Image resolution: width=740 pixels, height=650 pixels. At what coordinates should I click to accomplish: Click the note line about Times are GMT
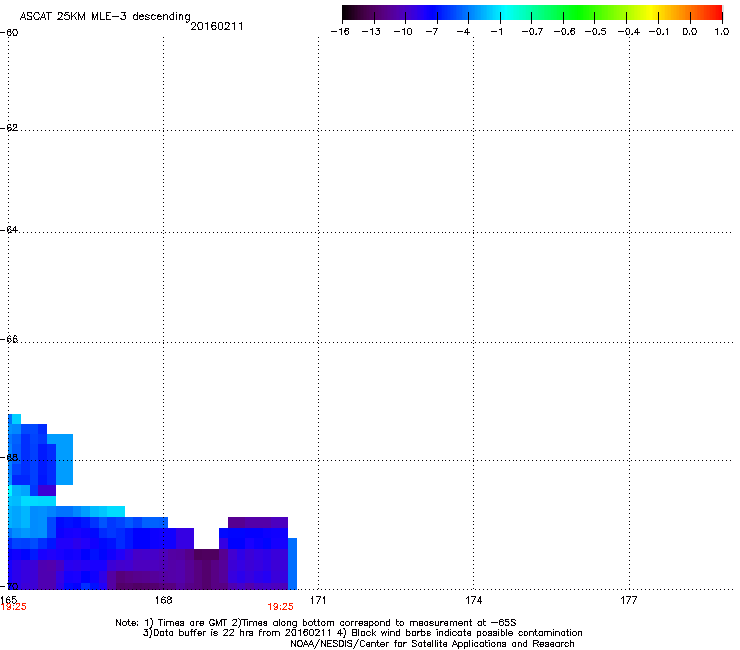pyautogui.click(x=316, y=623)
